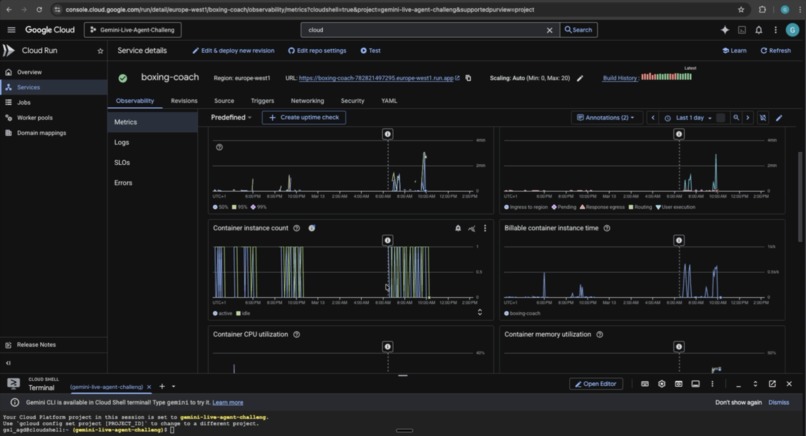
Task: Edit dashboard with the pencil icon on metrics toolbar
Action: click(x=779, y=118)
